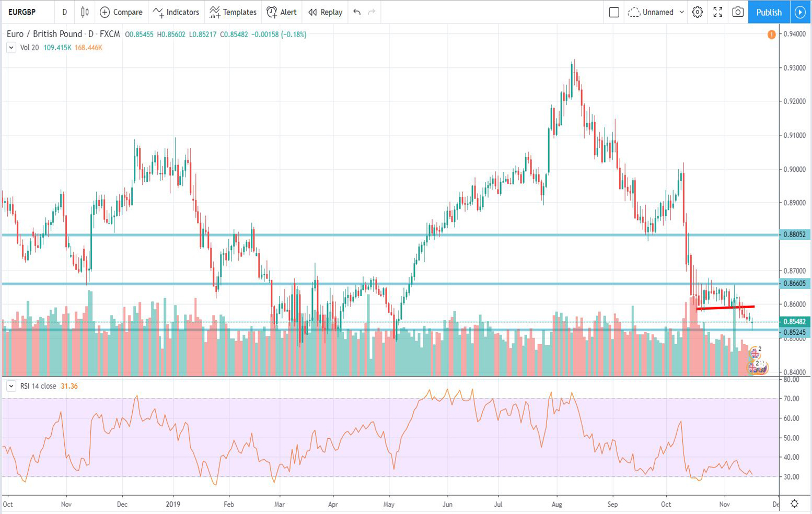Enter fullscreen mode
The height and width of the screenshot is (514, 812).
[x=717, y=12]
